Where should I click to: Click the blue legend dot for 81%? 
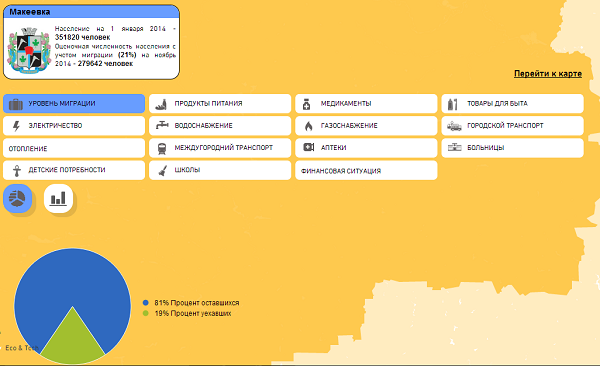point(145,303)
